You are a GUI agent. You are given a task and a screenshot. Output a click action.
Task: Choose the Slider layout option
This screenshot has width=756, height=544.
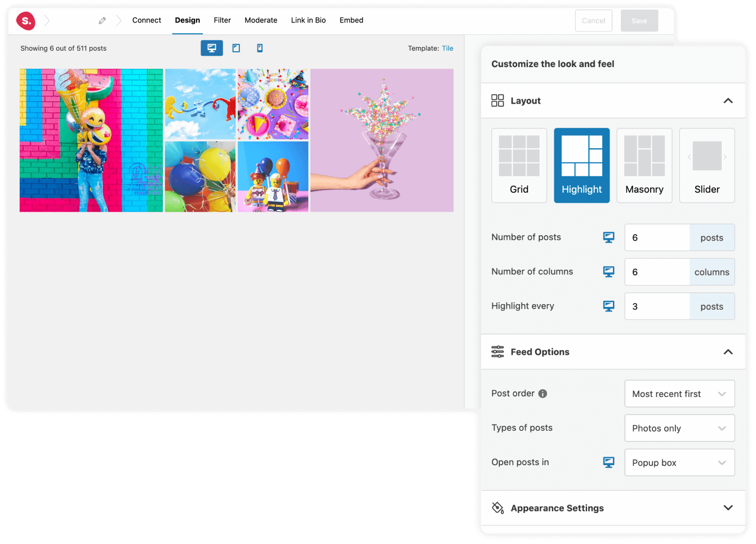707,166
